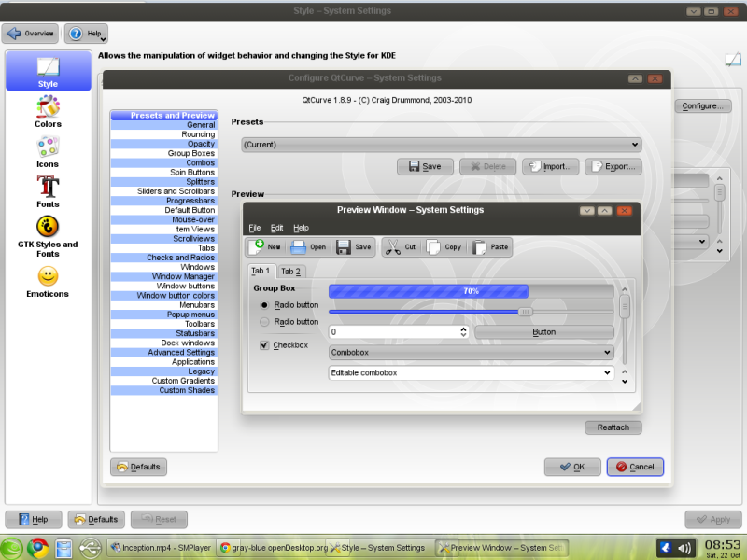Screen dimensions: 747x560
Task: Open the Help button dropdown in toolbar
Action: (x=86, y=34)
